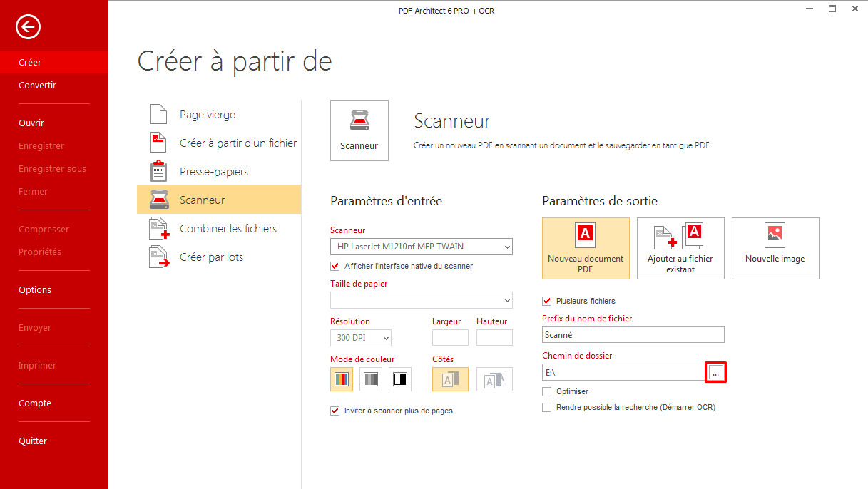Open the Taille de papier dropdown

(x=422, y=299)
